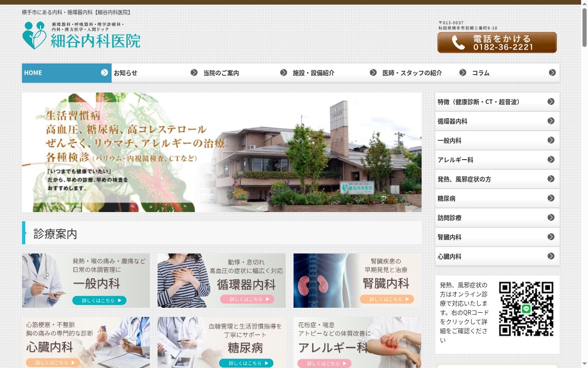Click arrow icon on 特徴 sidebar row
The height and width of the screenshot is (368, 588).
click(x=551, y=102)
